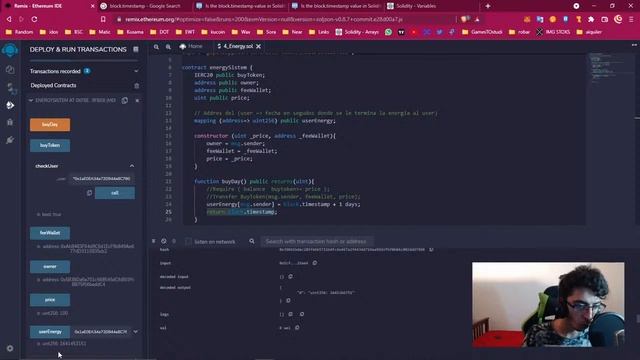Copy the decoded output value
The image size is (640, 360).
point(288,301)
